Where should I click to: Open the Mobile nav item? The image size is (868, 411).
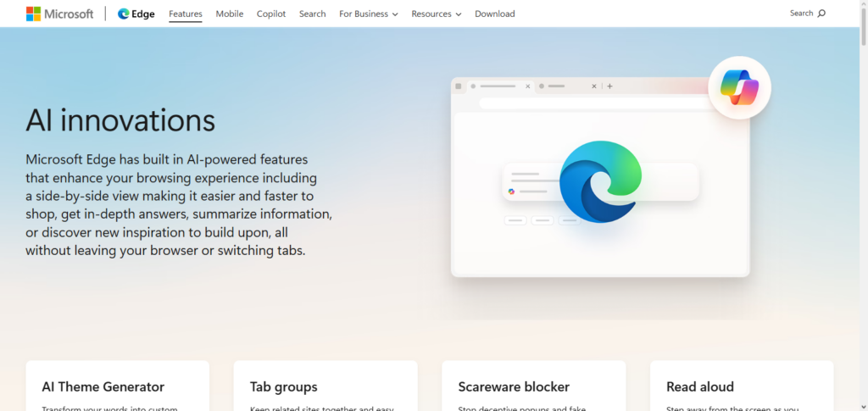click(229, 14)
